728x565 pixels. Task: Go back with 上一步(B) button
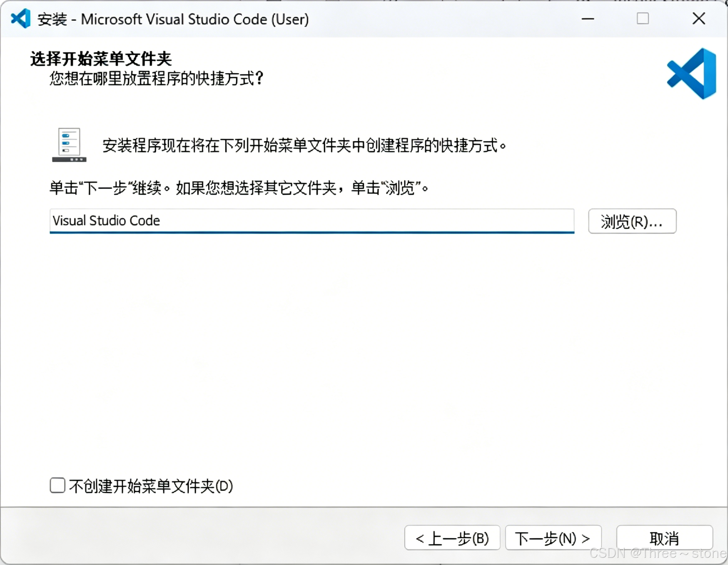coord(452,538)
